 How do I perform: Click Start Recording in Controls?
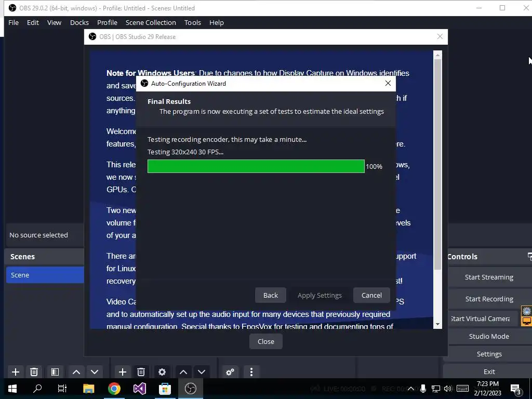(x=489, y=299)
